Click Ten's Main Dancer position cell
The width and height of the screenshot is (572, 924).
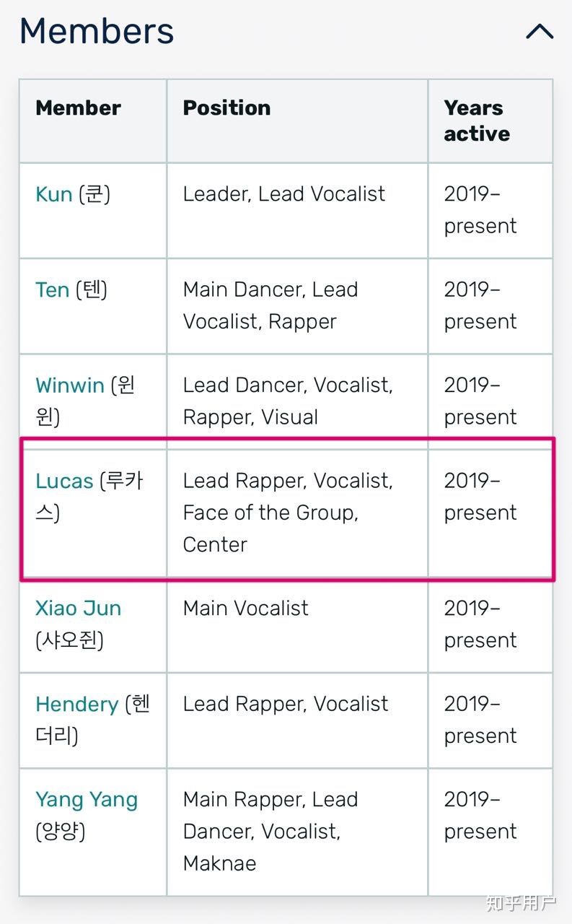click(270, 305)
